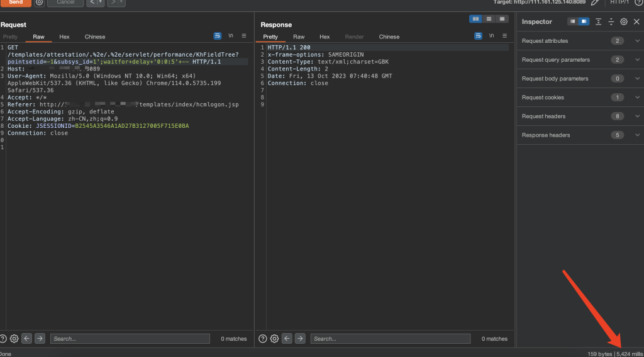This screenshot has width=644, height=357.
Task: Switch to combined tabbed layout
Action: pyautogui.click(x=502, y=19)
